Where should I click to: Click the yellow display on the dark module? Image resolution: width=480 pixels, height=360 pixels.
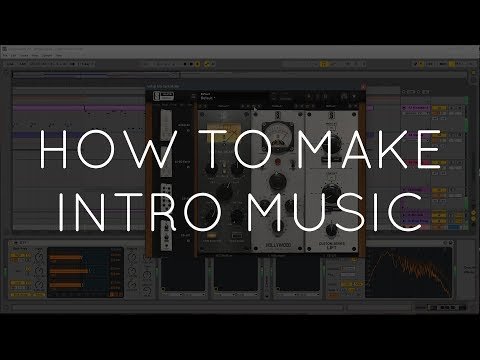(224, 133)
